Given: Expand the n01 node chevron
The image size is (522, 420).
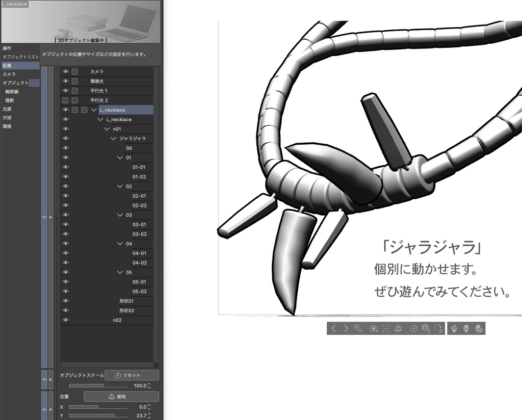Looking at the screenshot, I should tap(106, 128).
